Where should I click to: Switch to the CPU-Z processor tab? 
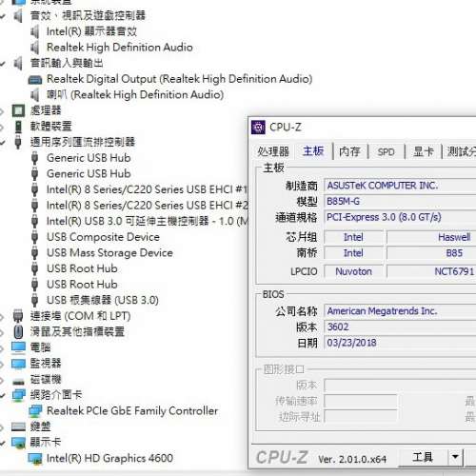click(273, 151)
